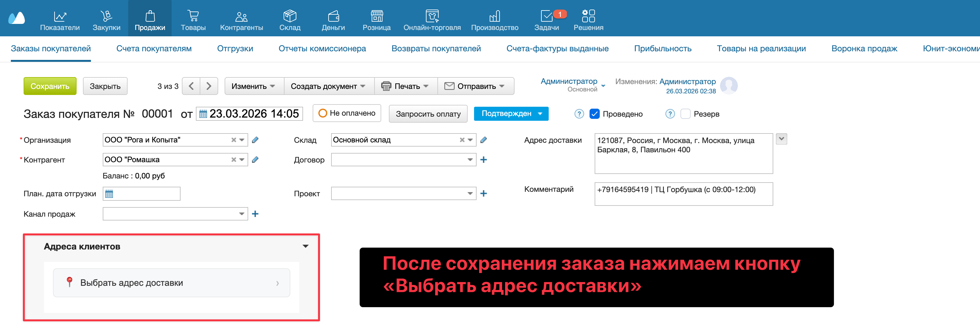This screenshot has height=332, width=980.
Task: Click the green Сохранить button
Action: tap(50, 86)
